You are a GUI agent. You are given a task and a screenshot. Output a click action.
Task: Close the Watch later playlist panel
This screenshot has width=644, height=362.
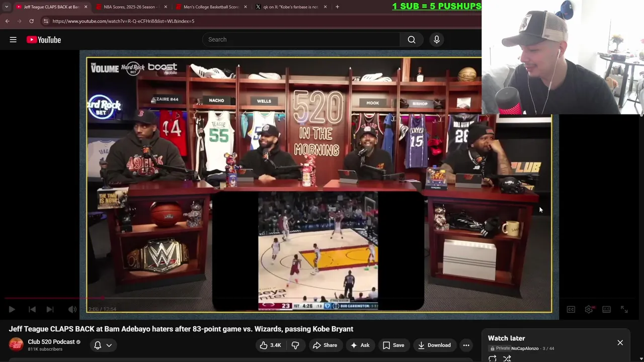620,342
